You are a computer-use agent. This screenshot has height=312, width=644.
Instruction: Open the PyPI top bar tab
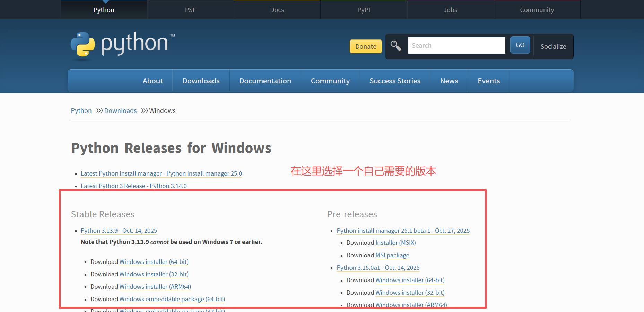(x=364, y=10)
